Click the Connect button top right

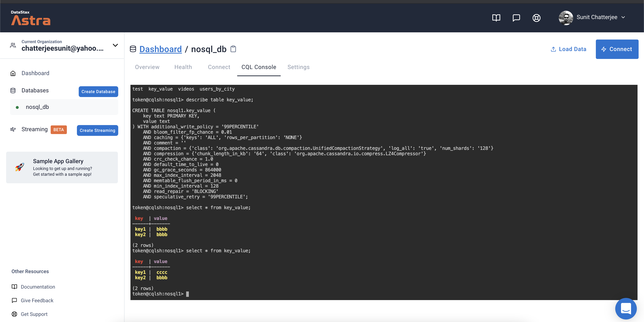point(617,49)
